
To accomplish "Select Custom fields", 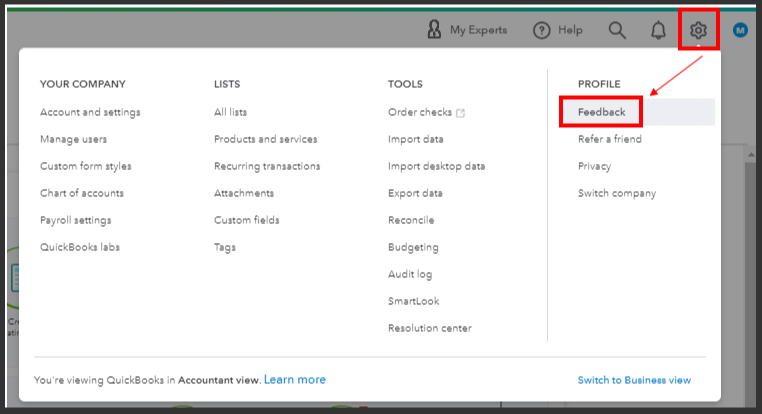I will point(246,220).
